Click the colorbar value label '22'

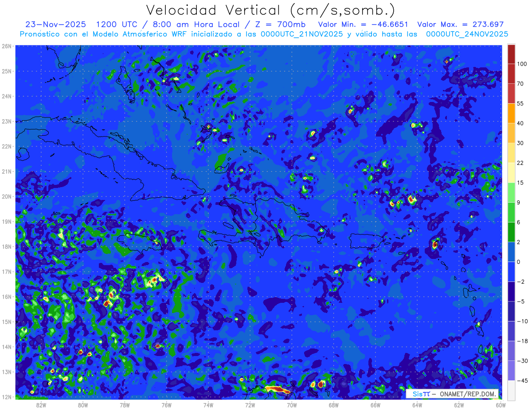pos(520,162)
